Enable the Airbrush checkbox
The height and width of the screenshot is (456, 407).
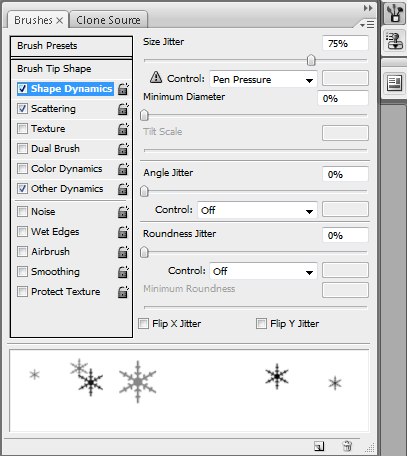22,252
